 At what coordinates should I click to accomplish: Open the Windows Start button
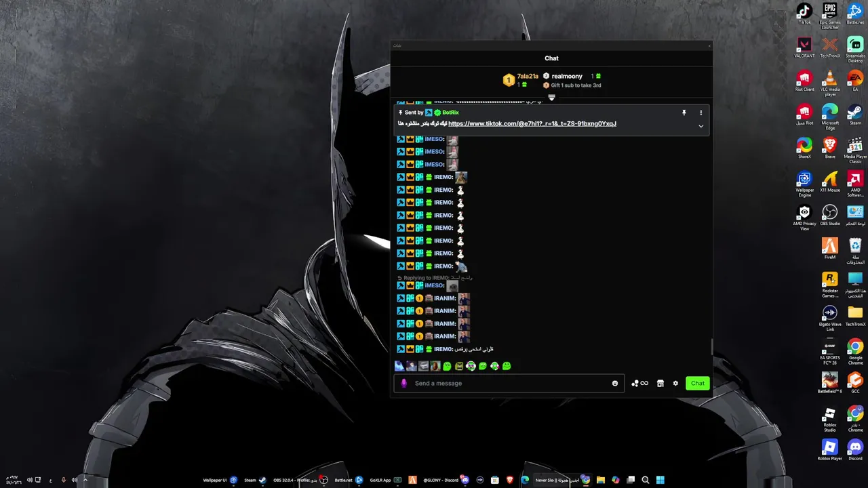660,480
